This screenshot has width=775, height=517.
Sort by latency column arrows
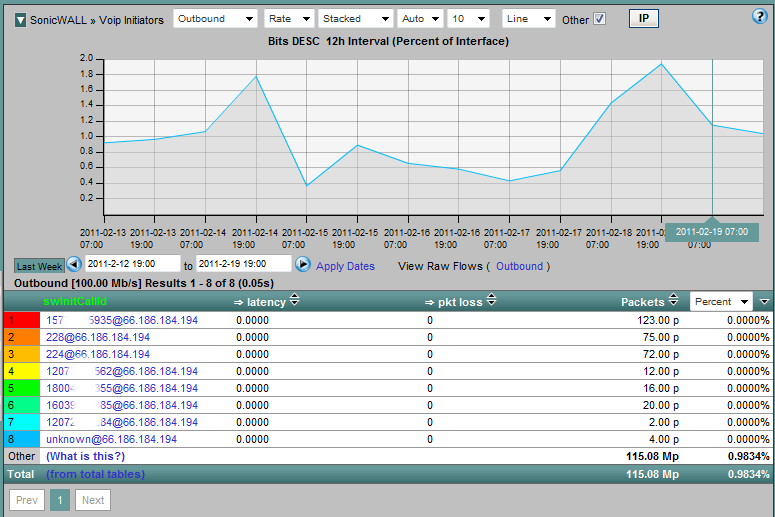pyautogui.click(x=295, y=302)
